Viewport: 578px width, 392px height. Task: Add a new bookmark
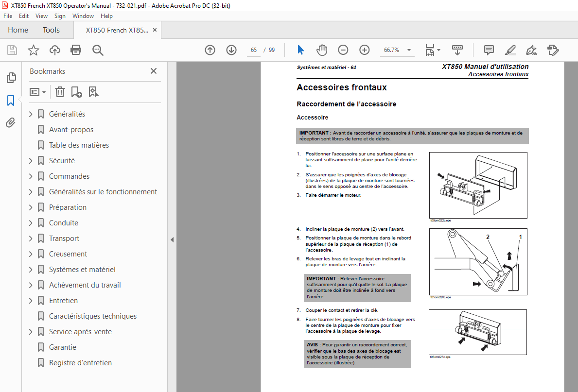click(76, 92)
